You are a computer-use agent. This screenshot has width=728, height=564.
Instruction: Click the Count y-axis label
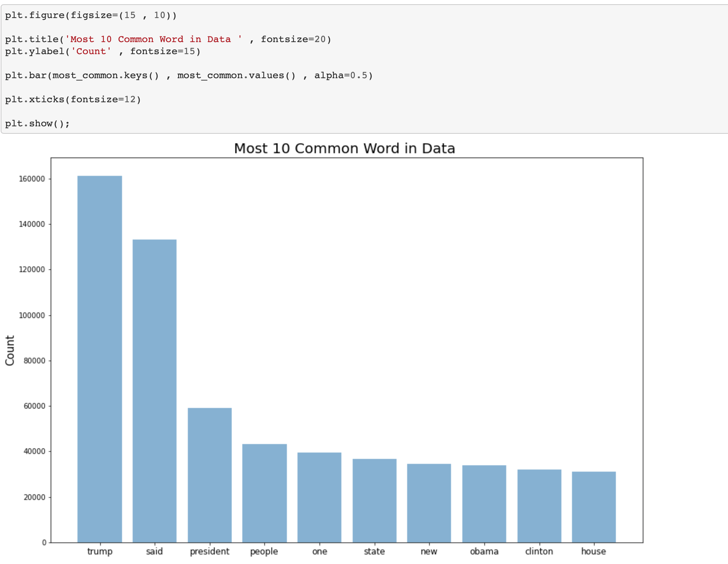click(10, 350)
